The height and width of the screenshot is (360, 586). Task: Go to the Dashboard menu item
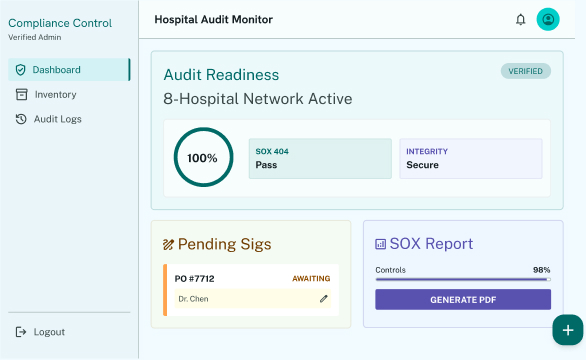point(69,70)
